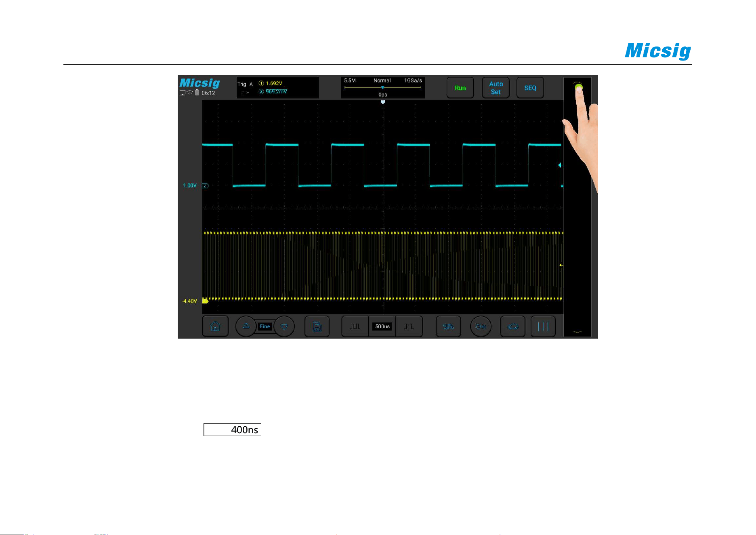
Task: Tap the monitor connection status icon
Action: [183, 93]
